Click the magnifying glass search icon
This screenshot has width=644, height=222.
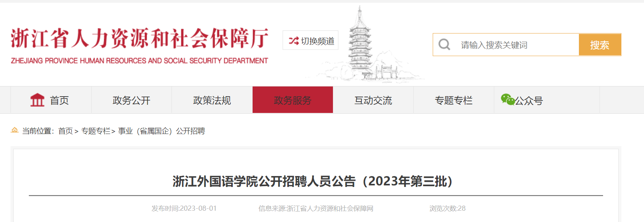444,44
